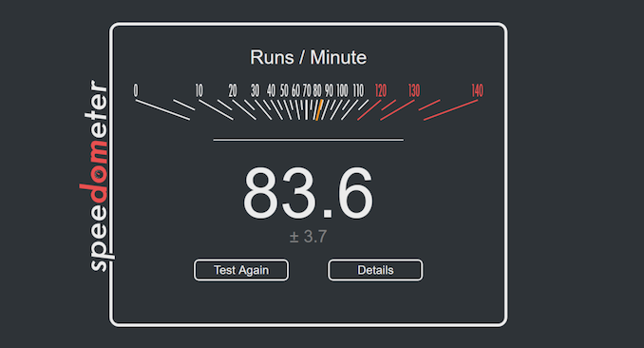Click the red 130 gauge label
Screen dimensions: 644x348
(x=414, y=90)
